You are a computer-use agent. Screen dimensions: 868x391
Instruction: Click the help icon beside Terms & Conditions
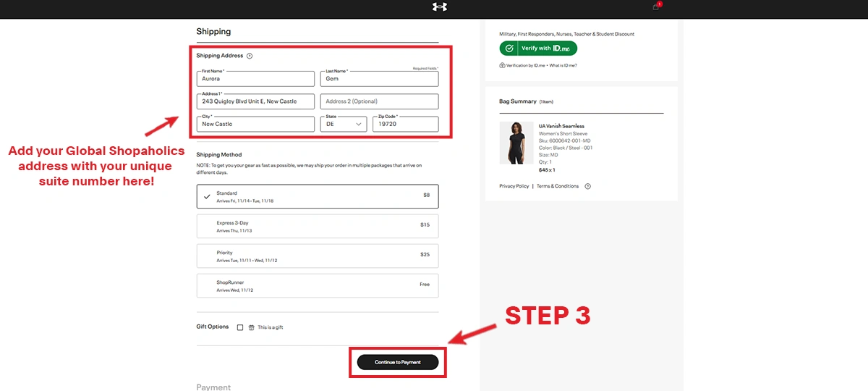[x=587, y=186]
